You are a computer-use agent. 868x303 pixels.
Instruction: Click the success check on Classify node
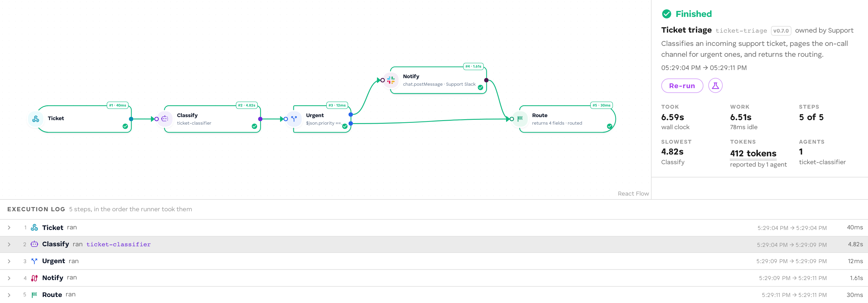tap(254, 126)
